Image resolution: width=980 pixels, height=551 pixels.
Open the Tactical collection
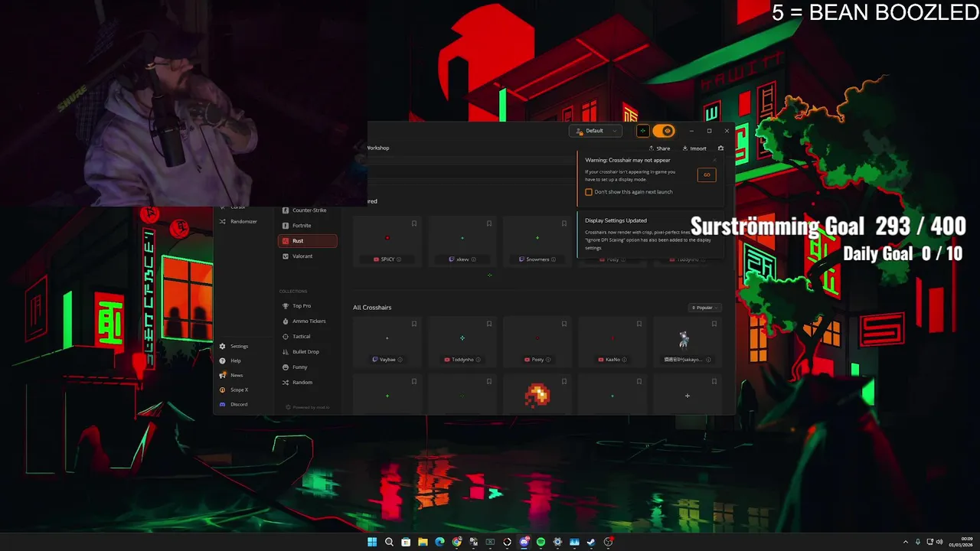pos(307,337)
